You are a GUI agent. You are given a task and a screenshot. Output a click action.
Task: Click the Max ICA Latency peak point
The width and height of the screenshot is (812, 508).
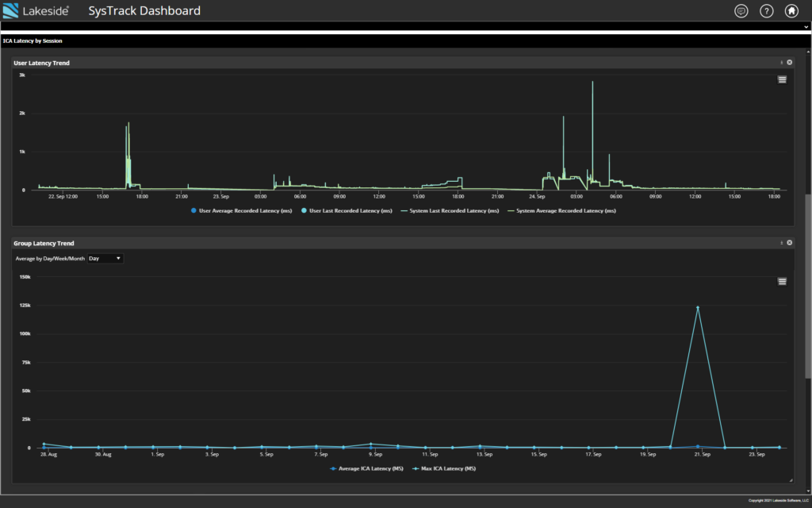click(698, 308)
